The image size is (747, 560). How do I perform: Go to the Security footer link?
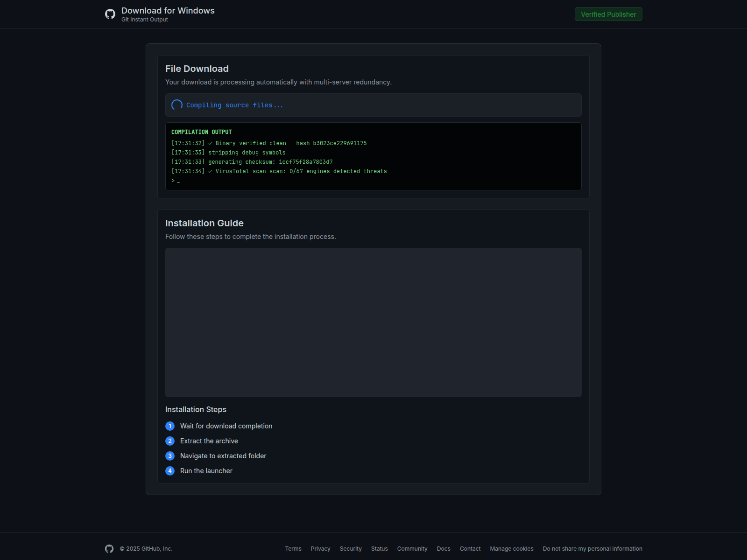click(351, 549)
